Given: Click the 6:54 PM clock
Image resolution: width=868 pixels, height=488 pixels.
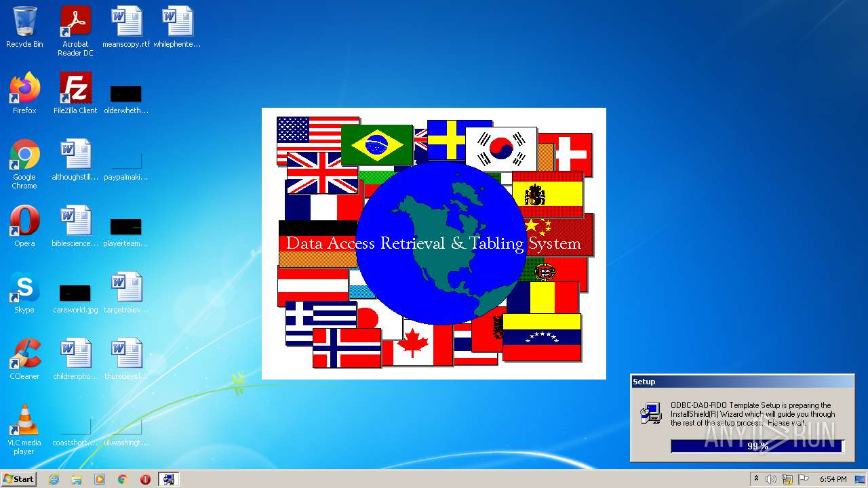Looking at the screenshot, I should [833, 479].
